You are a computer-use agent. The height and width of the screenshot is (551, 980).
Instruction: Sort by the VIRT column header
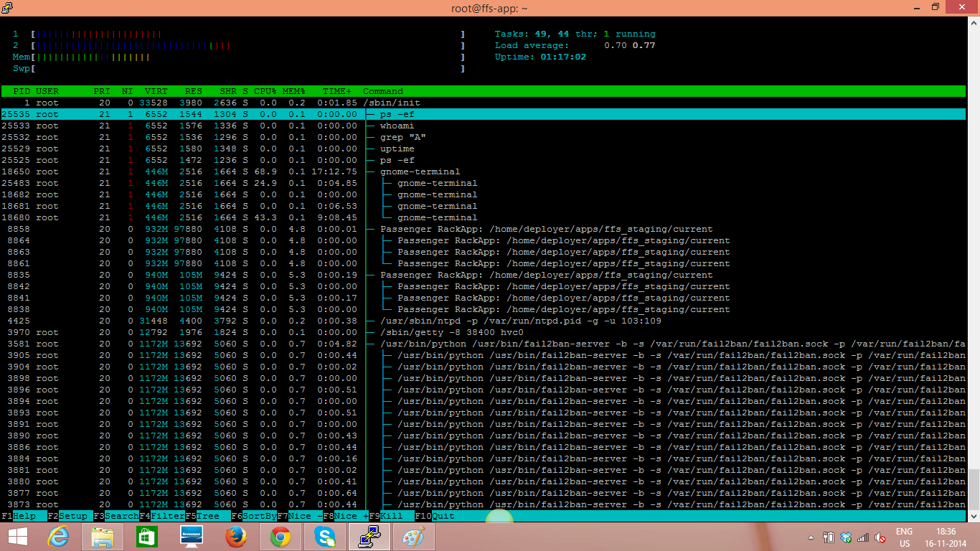(x=156, y=91)
